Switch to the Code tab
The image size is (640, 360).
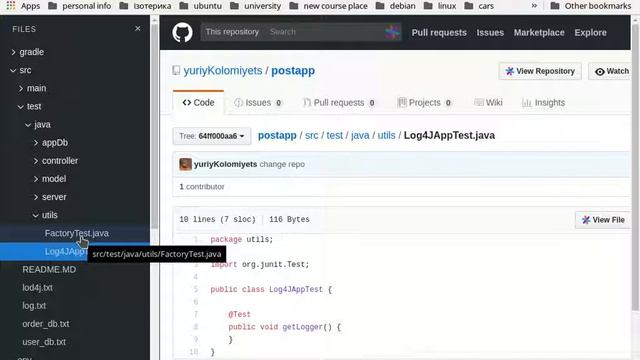[198, 102]
